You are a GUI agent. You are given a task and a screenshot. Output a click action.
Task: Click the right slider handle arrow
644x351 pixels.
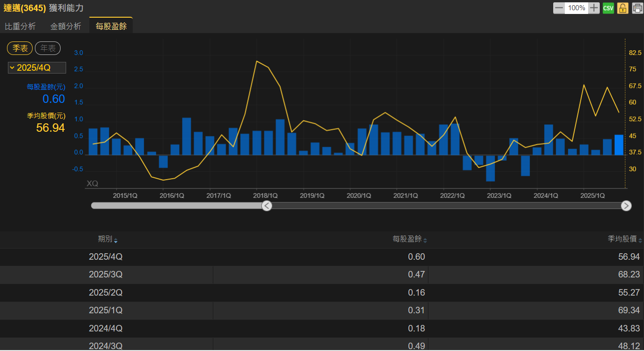point(626,206)
